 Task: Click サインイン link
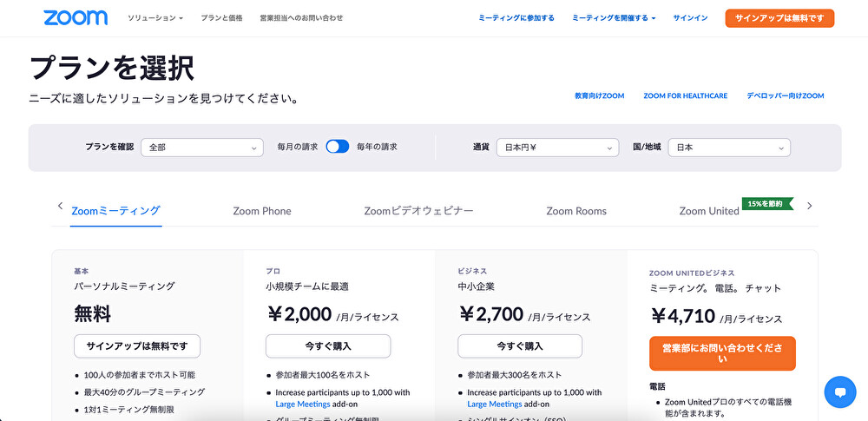[x=690, y=18]
